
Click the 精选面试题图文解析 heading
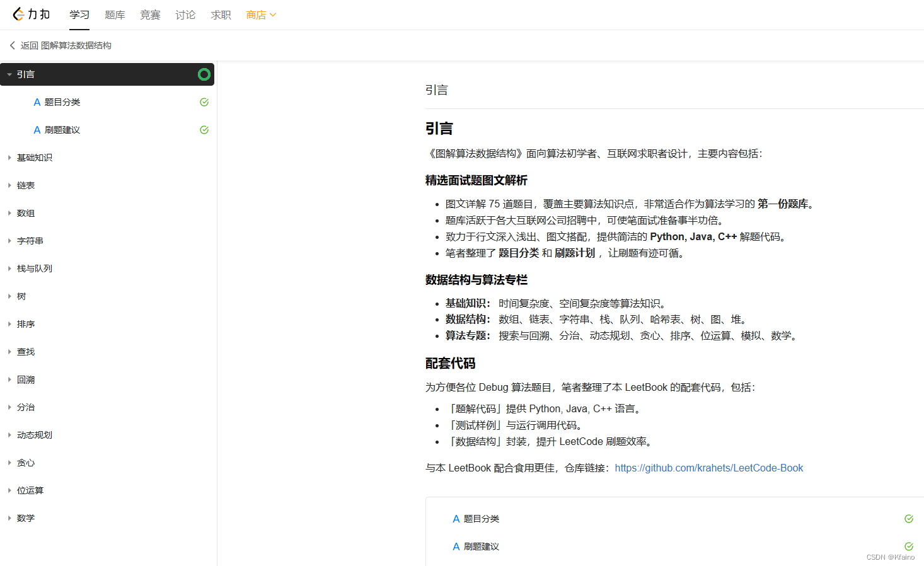476,180
